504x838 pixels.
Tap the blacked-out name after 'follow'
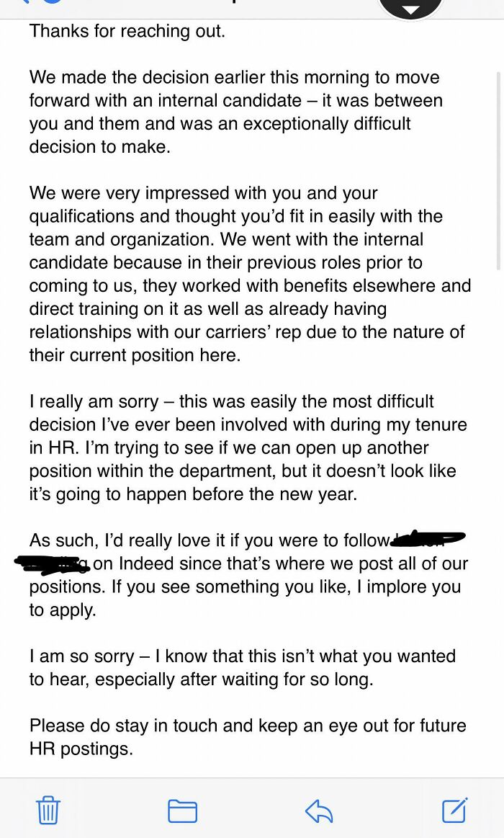pos(428,539)
